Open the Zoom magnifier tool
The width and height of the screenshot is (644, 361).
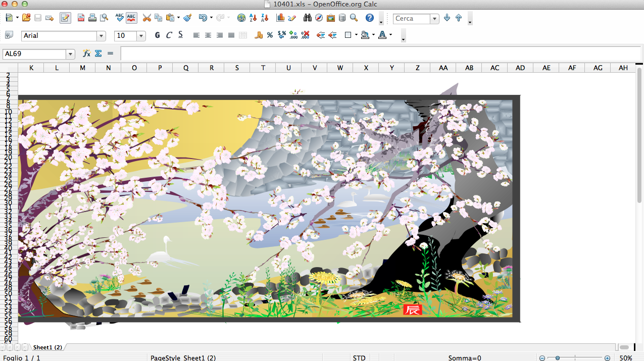click(x=354, y=18)
